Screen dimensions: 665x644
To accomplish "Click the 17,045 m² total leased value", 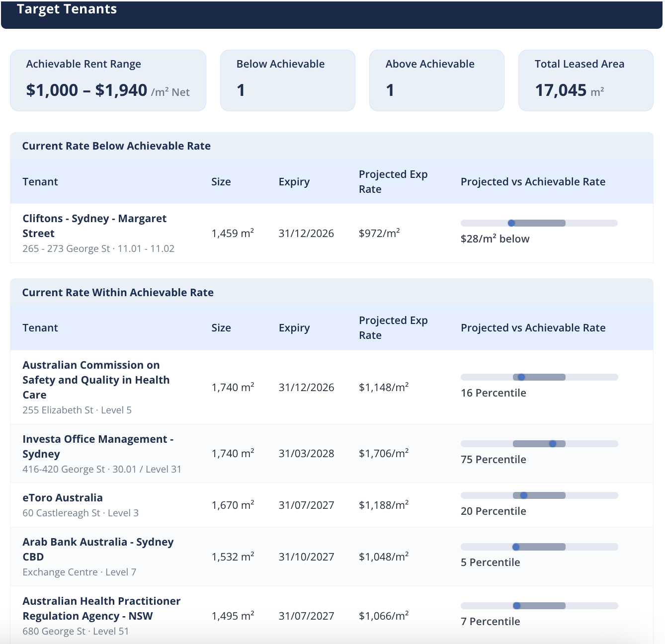I will tap(570, 90).
